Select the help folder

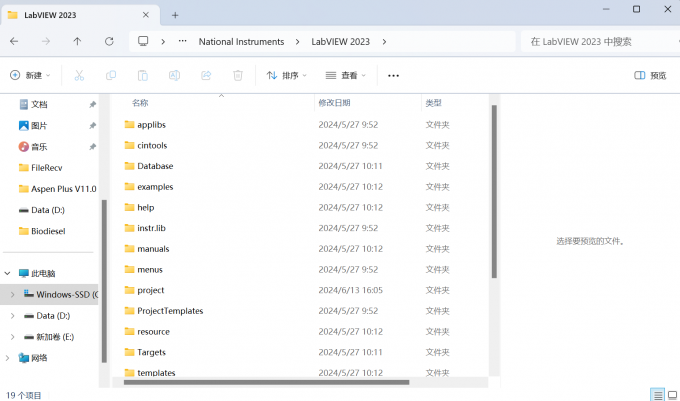click(145, 208)
